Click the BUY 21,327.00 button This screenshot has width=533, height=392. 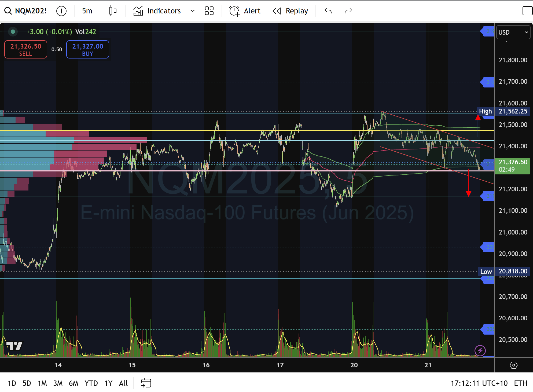click(88, 49)
